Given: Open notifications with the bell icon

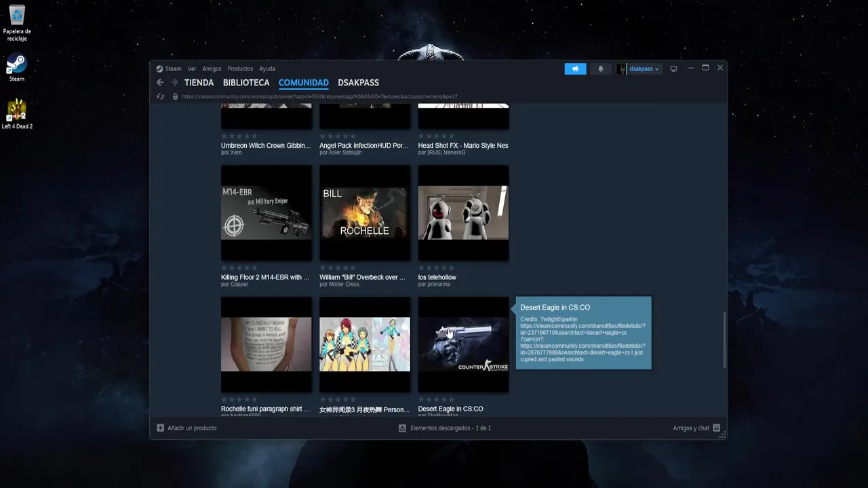Looking at the screenshot, I should [x=600, y=68].
